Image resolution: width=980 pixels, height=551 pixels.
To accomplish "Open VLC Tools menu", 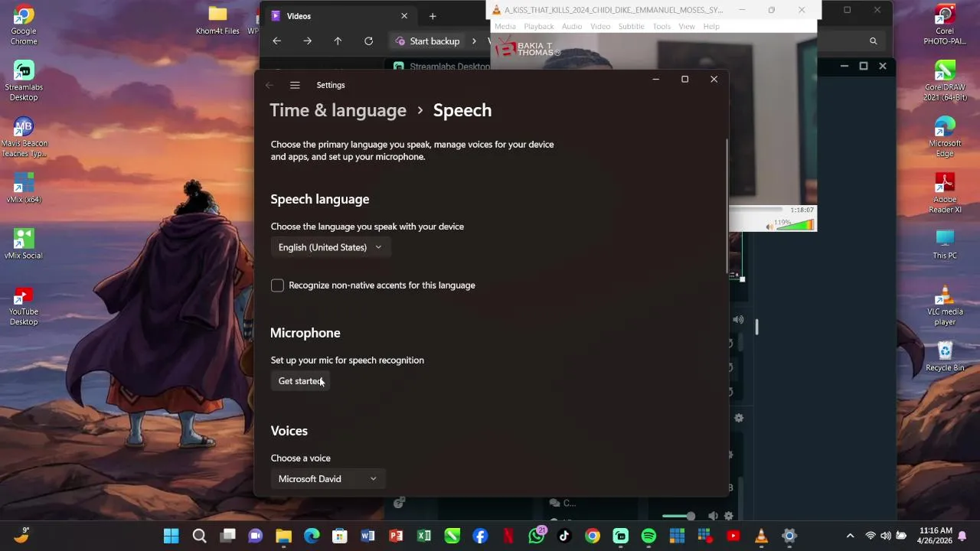I will pos(661,27).
